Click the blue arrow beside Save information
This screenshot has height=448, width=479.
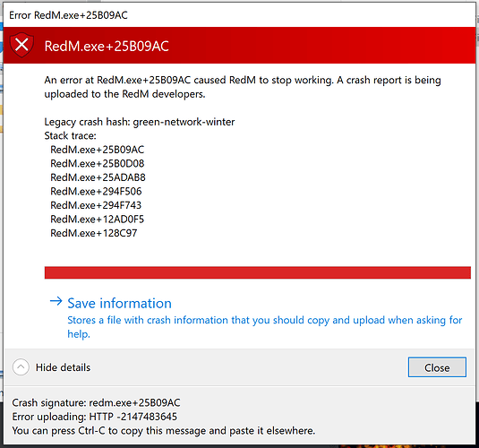coord(56,302)
